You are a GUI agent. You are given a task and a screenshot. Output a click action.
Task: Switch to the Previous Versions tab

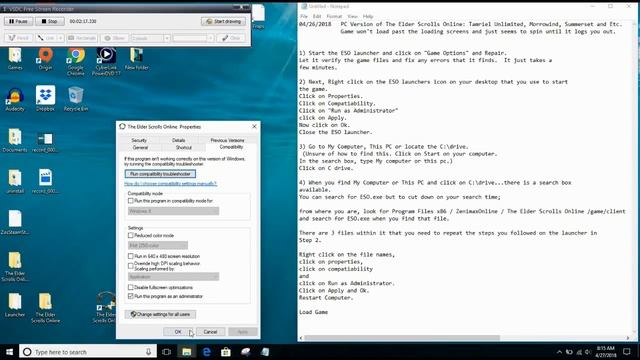[227, 140]
